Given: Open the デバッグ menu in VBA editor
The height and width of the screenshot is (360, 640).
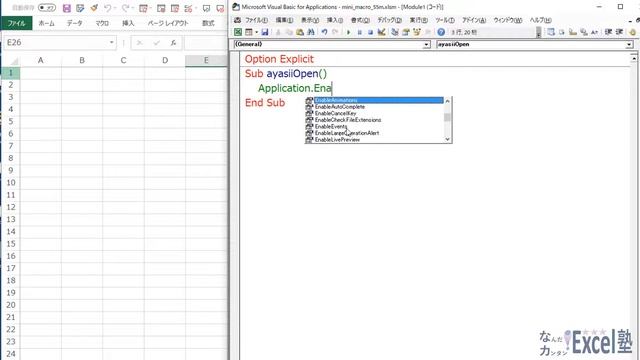Looking at the screenshot, I should click(x=389, y=20).
